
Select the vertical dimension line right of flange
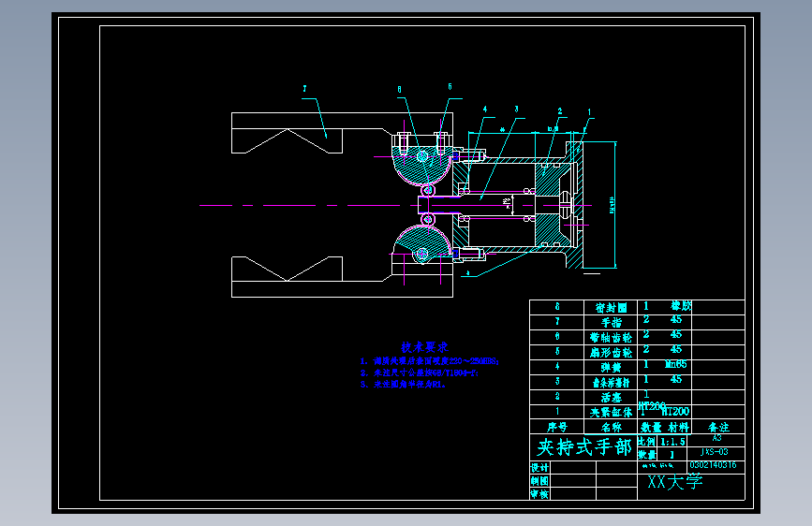tap(615, 205)
